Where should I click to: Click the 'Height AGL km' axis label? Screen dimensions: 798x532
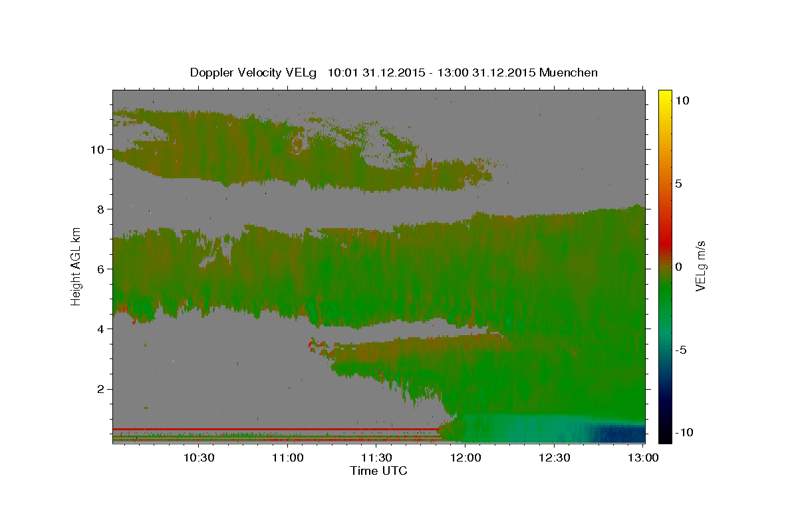[76, 266]
